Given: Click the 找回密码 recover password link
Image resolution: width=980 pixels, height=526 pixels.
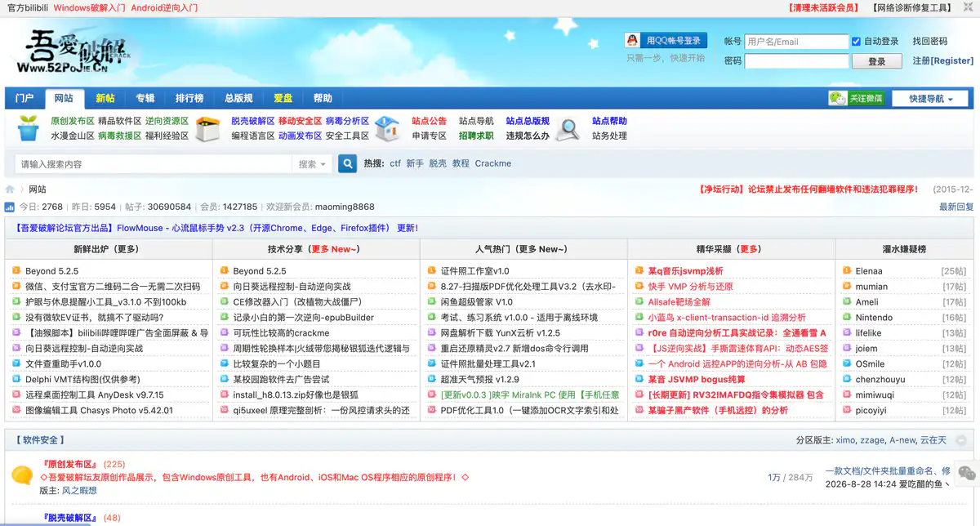Looking at the screenshot, I should [x=930, y=41].
